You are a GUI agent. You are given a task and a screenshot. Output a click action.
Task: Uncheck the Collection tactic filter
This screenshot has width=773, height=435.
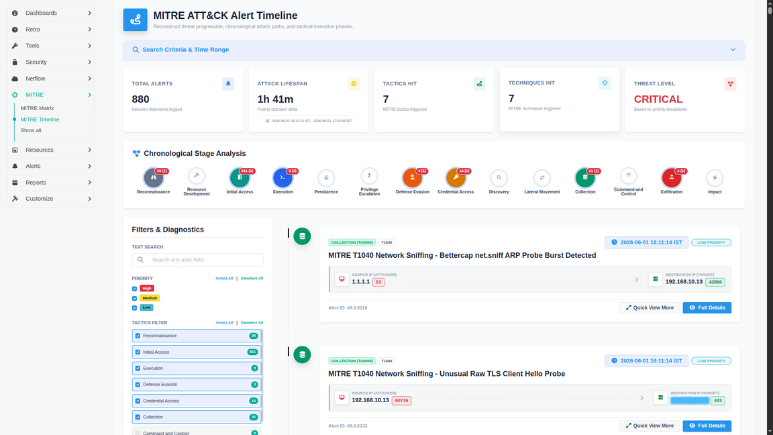click(138, 417)
